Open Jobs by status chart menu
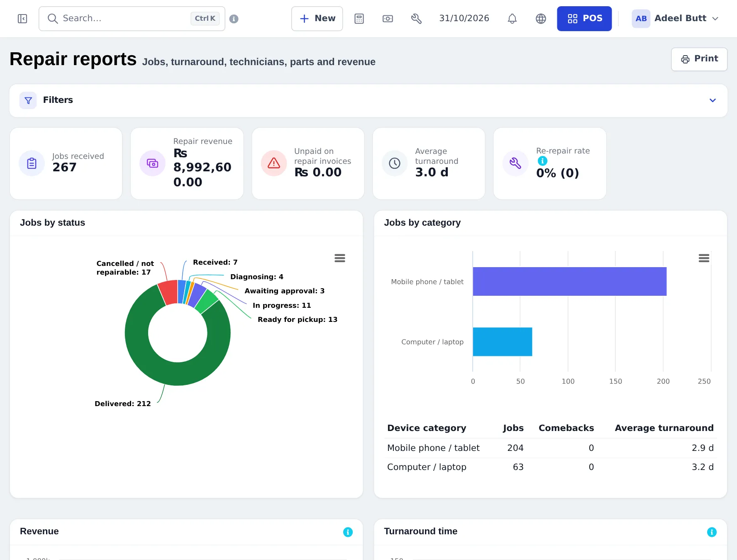 pos(340,258)
